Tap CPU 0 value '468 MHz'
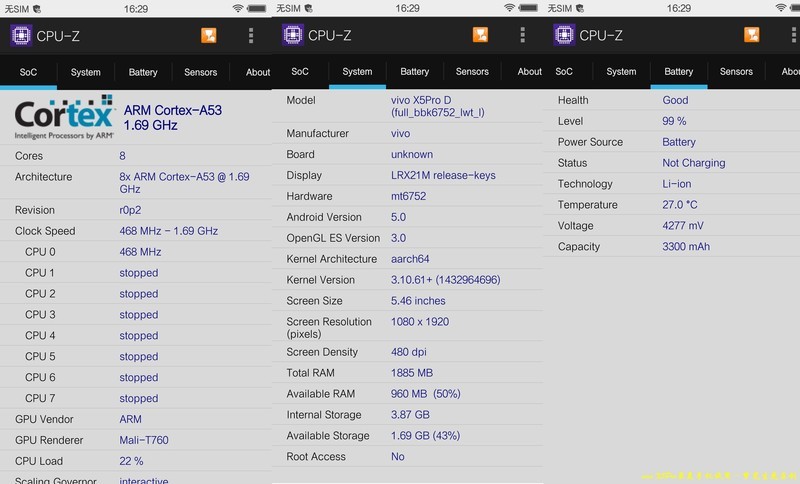The width and height of the screenshot is (800, 484). click(x=140, y=252)
